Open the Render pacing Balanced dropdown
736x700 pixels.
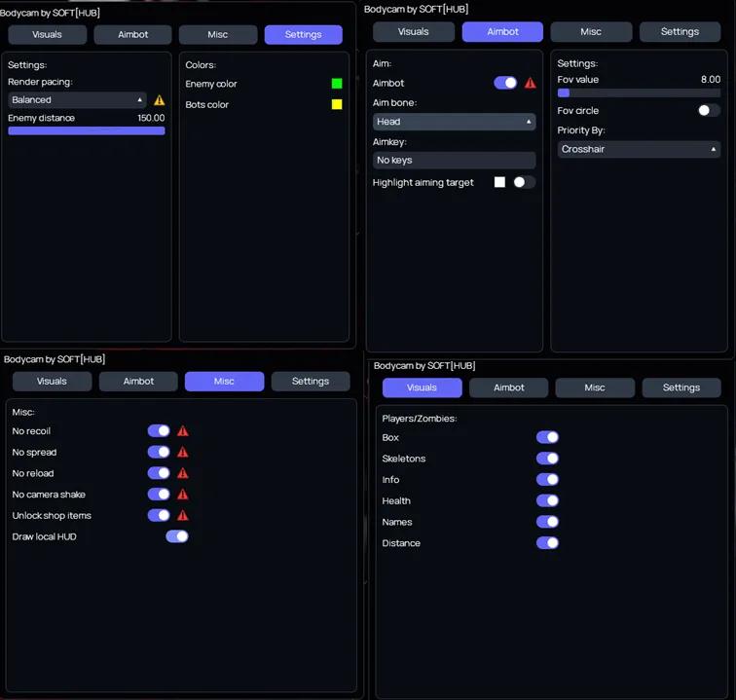(x=77, y=100)
